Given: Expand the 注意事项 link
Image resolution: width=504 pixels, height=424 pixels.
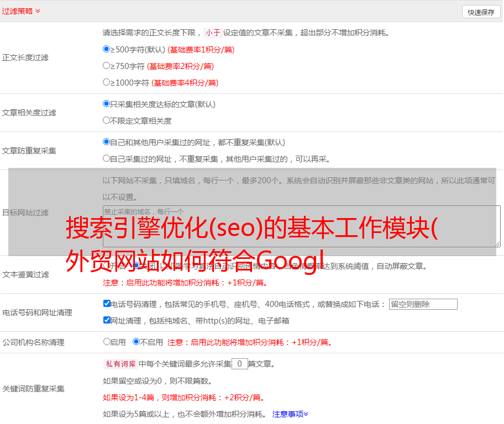Looking at the screenshot, I should [x=290, y=414].
